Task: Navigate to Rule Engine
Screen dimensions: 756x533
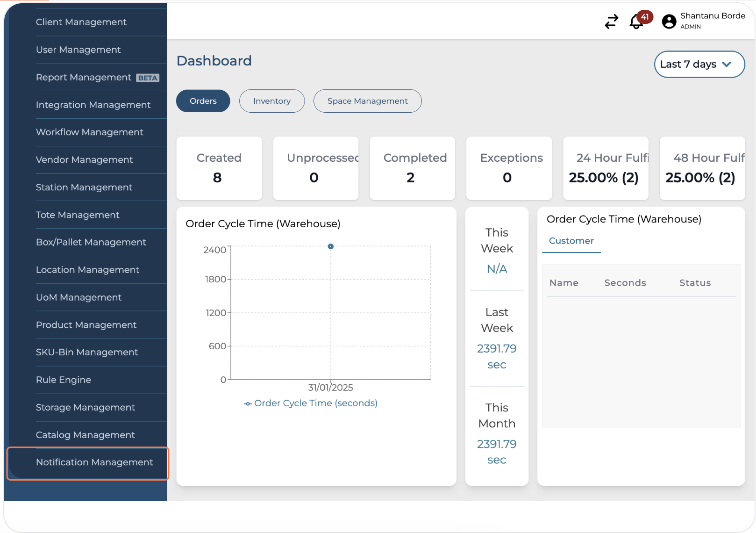Action: click(64, 380)
